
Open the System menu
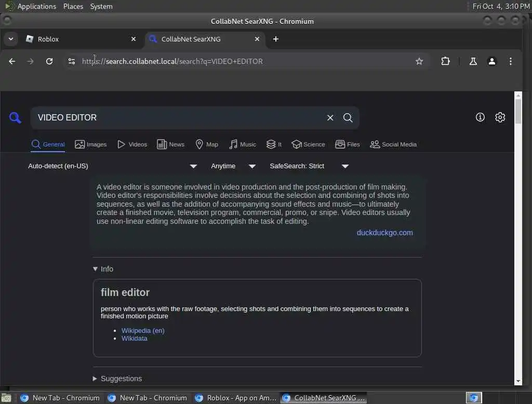101,6
